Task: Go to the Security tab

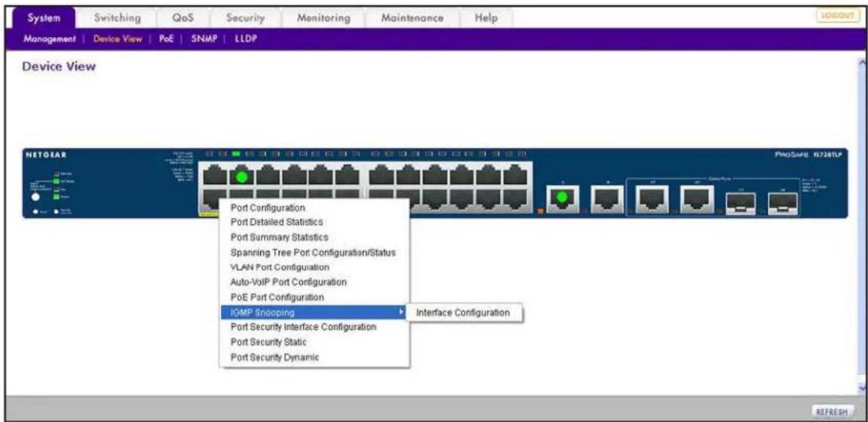Action: pos(245,18)
